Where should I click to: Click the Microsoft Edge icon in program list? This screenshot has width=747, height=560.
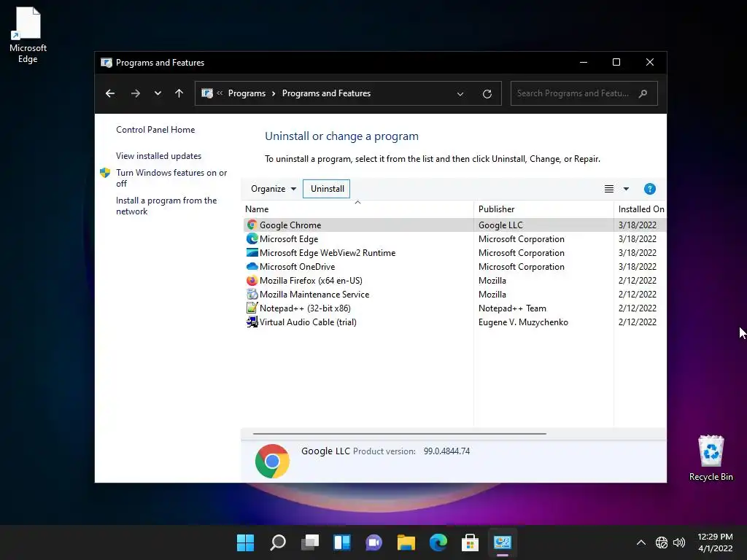252,238
